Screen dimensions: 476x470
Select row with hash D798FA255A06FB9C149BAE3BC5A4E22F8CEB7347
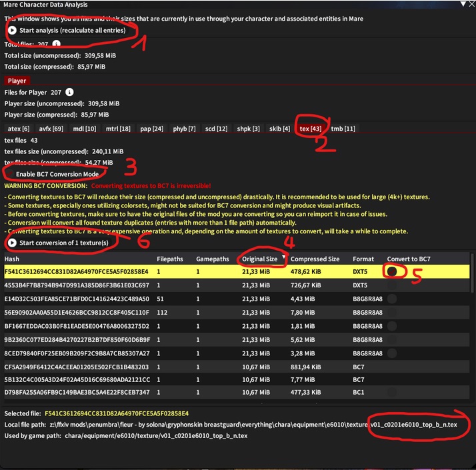click(237, 392)
